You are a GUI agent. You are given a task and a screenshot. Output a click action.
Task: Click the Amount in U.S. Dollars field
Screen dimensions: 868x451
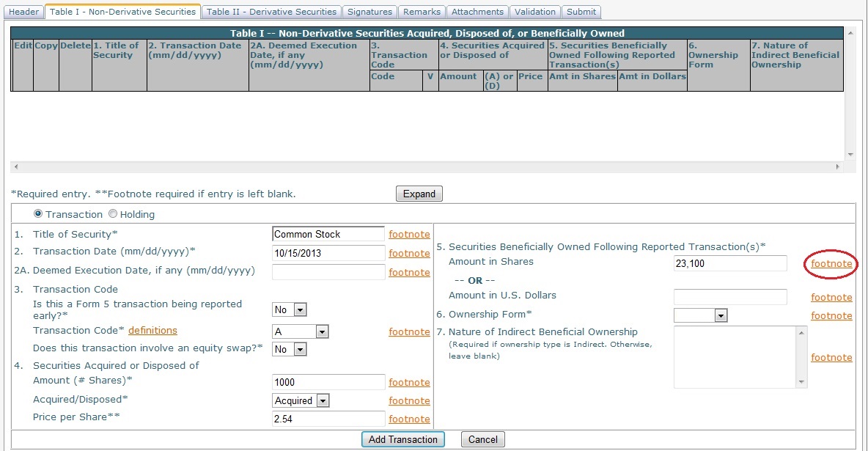coord(729,296)
